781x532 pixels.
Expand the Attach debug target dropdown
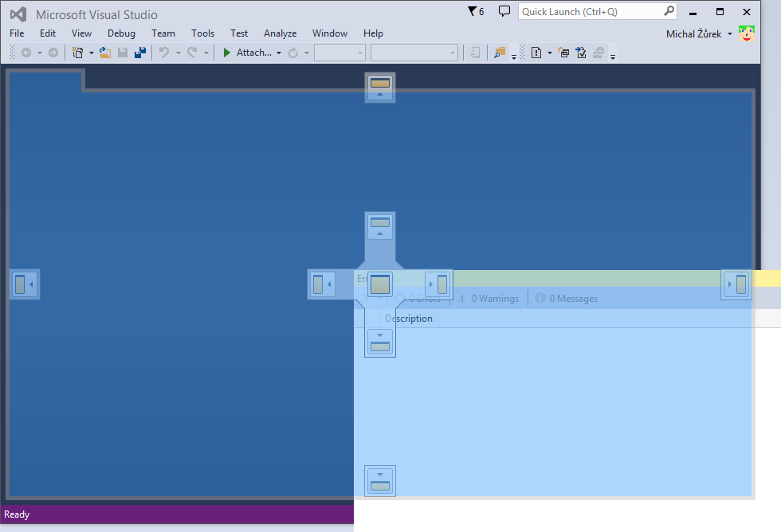(279, 53)
